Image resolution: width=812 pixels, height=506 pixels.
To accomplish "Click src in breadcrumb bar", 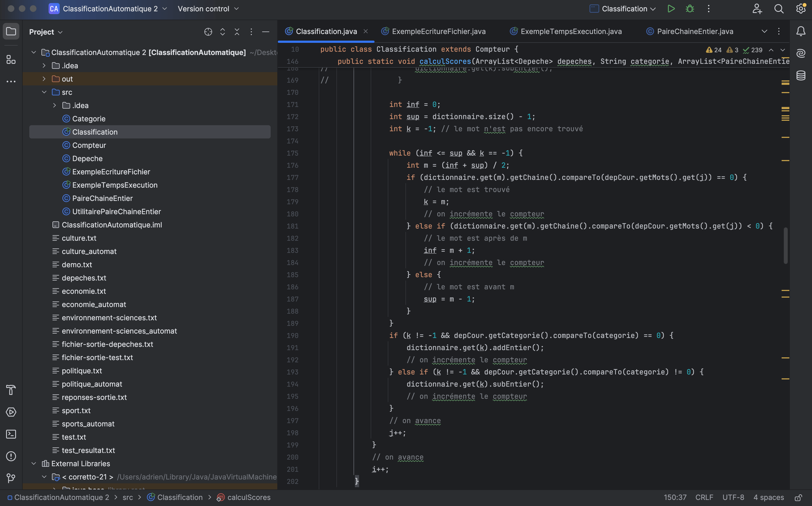I will click(x=127, y=497).
